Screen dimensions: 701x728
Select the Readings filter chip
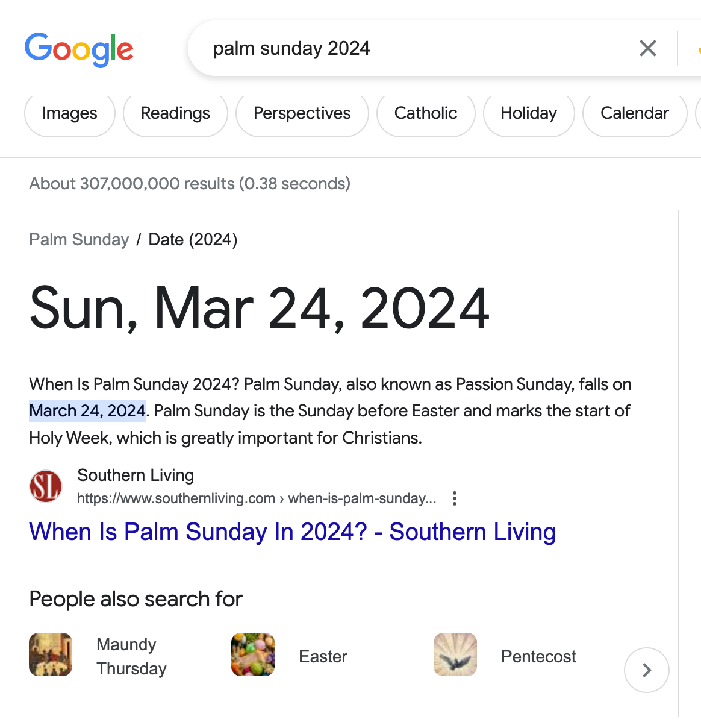(x=175, y=113)
